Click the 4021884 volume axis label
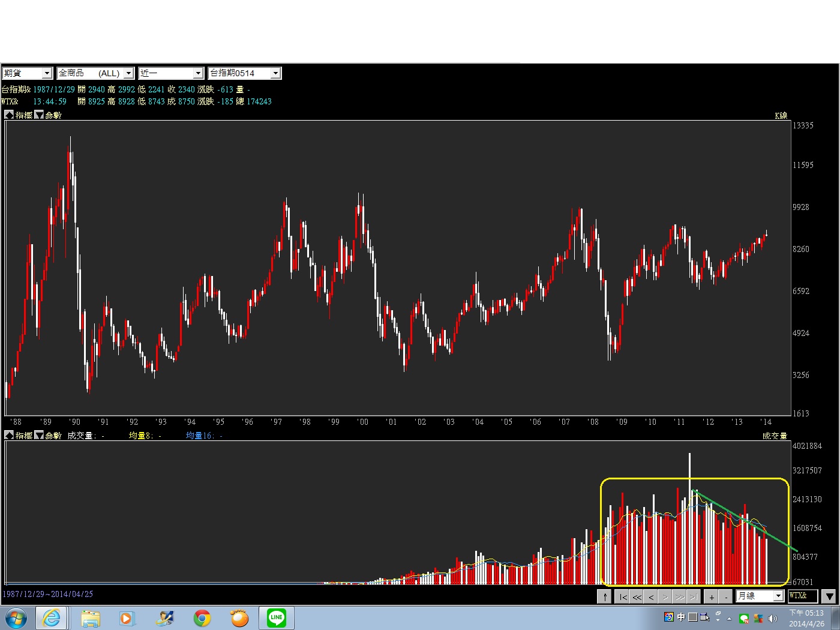840x630 pixels. pos(807,446)
